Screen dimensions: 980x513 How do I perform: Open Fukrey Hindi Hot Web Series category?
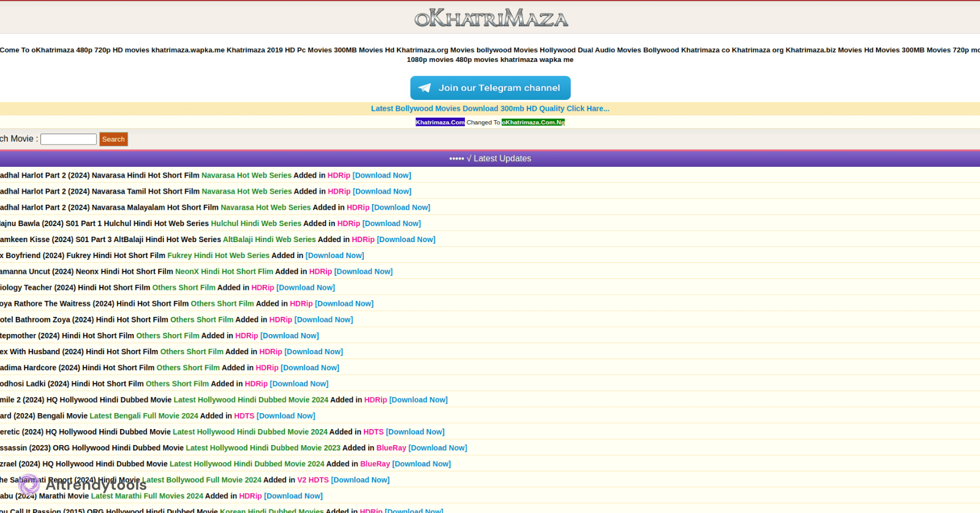pos(219,256)
